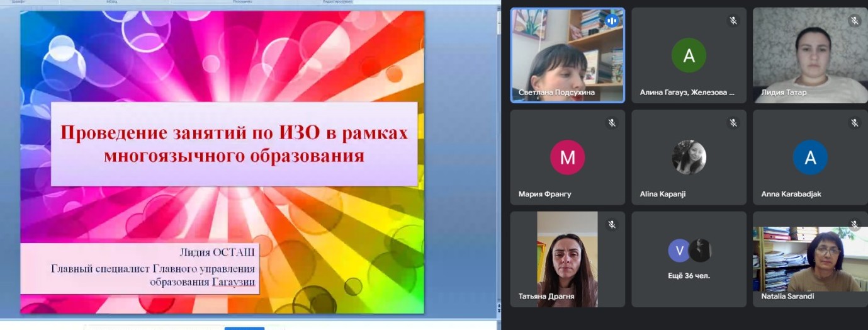Click the red M avatar of Мария Франгу
868x330 pixels.
pyautogui.click(x=567, y=157)
